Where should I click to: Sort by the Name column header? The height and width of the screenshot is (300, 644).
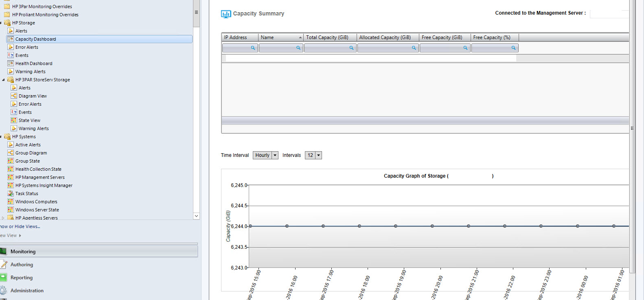click(281, 37)
